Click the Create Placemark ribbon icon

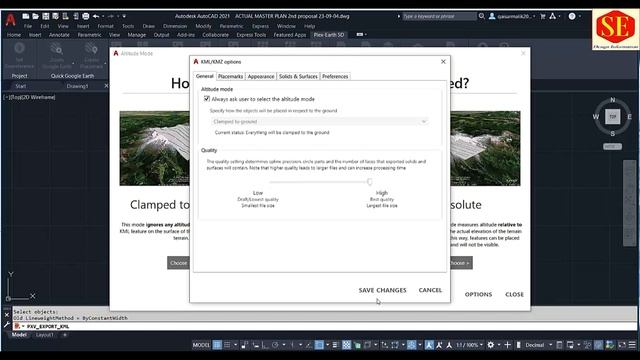(x=91, y=49)
